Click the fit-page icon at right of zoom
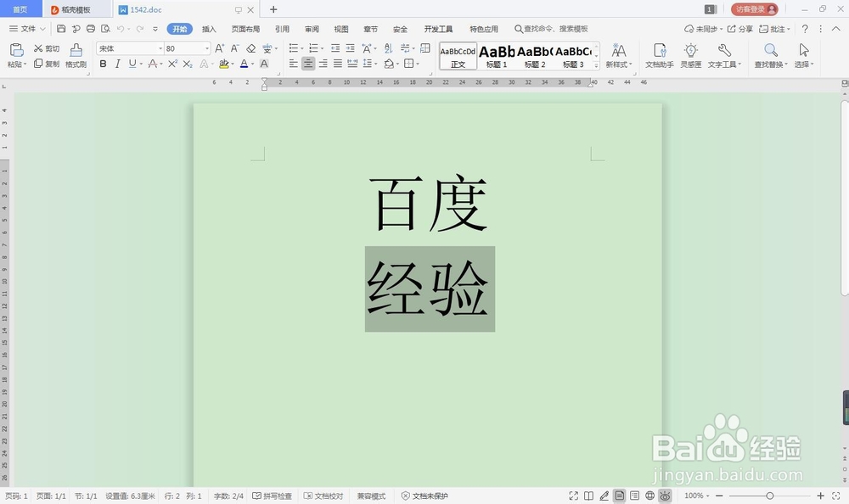 (x=836, y=496)
